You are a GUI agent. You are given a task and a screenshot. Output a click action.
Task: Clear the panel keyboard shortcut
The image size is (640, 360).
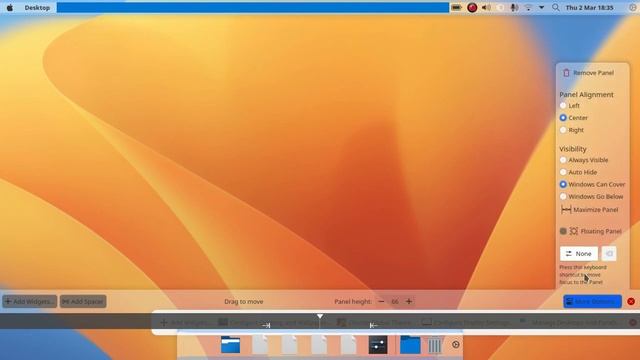[x=609, y=253]
